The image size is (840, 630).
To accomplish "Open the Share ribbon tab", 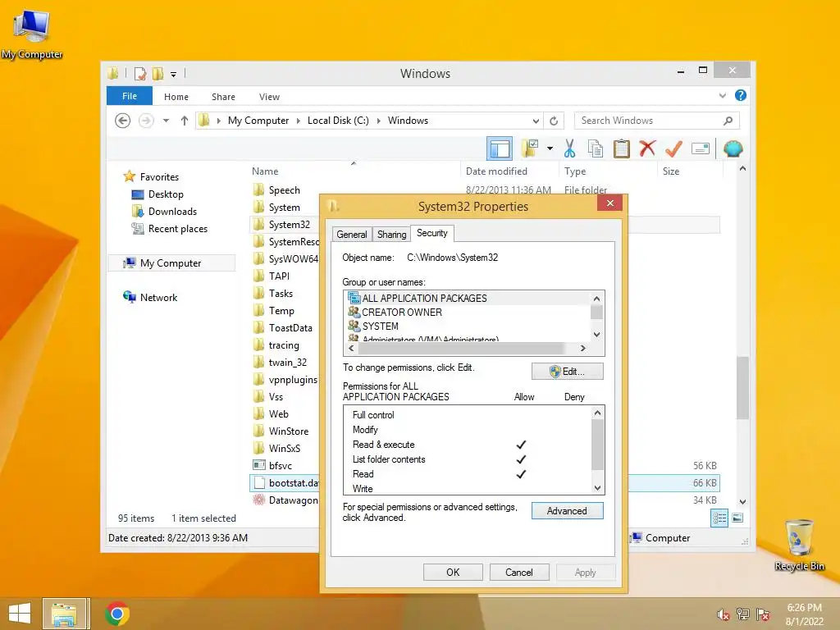I will click(x=223, y=97).
